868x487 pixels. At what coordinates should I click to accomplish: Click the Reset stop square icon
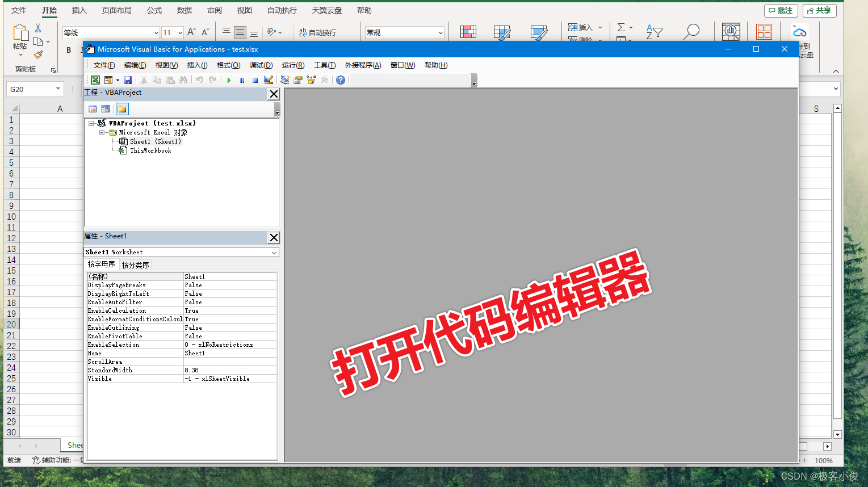255,80
